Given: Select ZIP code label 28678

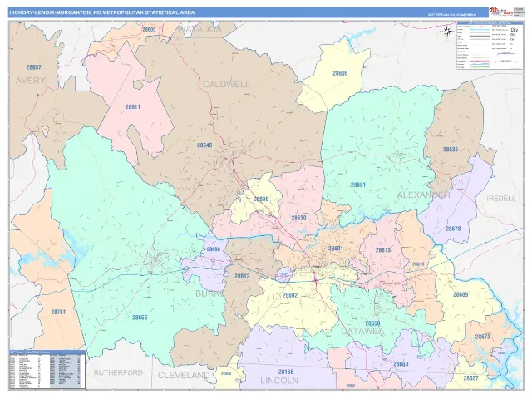Looking at the screenshot, I should pos(453,229).
